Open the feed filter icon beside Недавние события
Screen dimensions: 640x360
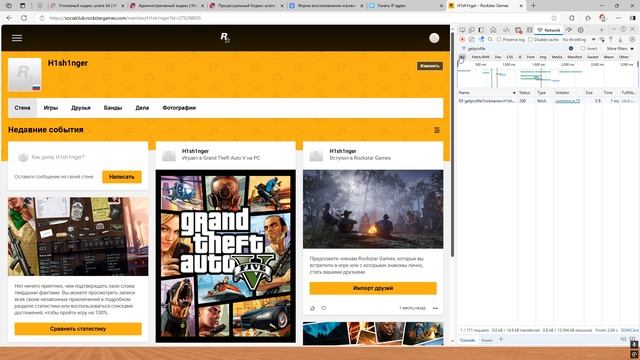437,130
